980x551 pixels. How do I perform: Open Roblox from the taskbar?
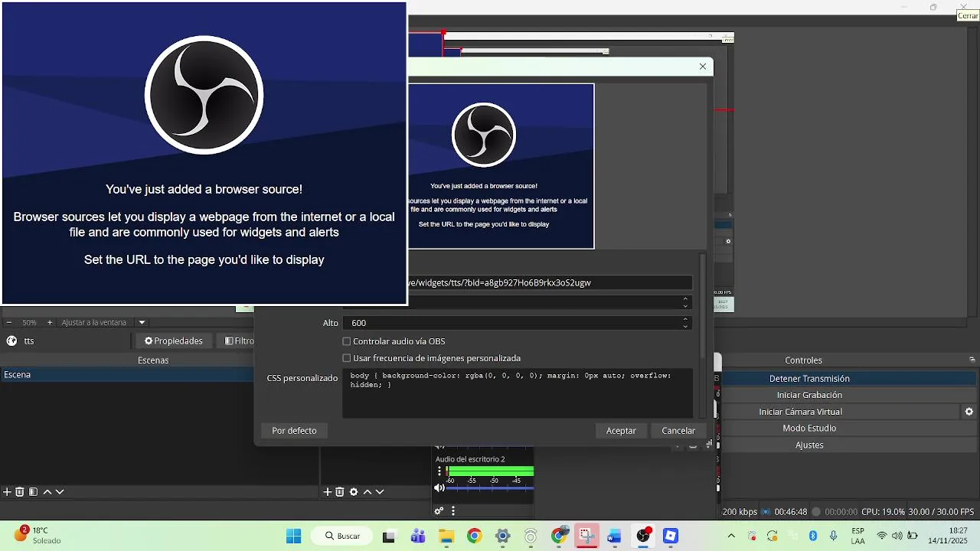pyautogui.click(x=671, y=536)
